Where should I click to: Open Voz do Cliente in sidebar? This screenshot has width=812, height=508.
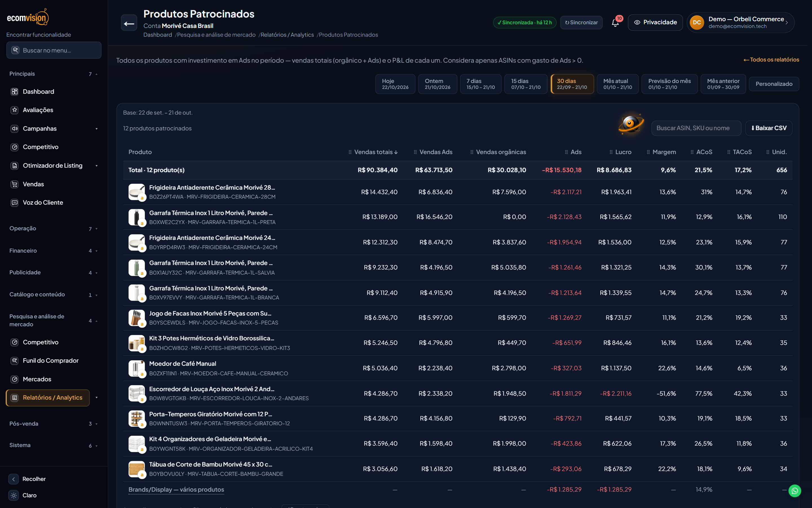click(43, 203)
